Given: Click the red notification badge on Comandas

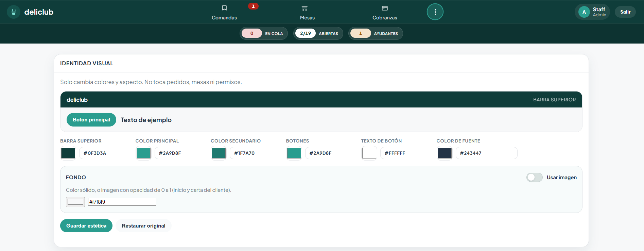Looking at the screenshot, I should (x=253, y=6).
